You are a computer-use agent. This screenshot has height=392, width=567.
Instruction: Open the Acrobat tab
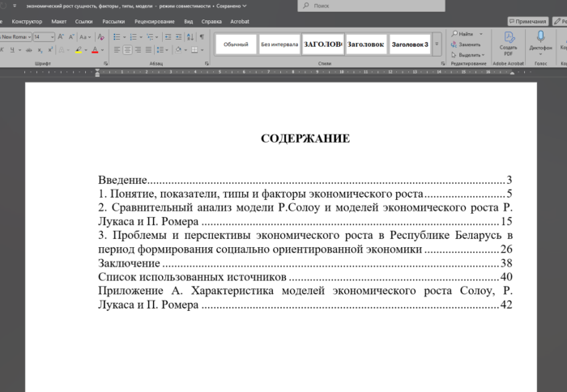[240, 22]
